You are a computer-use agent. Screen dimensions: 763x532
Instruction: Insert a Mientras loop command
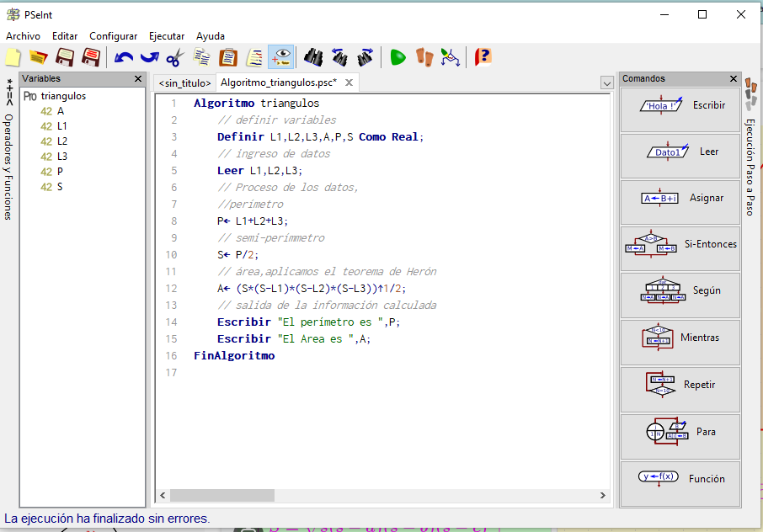click(x=680, y=342)
